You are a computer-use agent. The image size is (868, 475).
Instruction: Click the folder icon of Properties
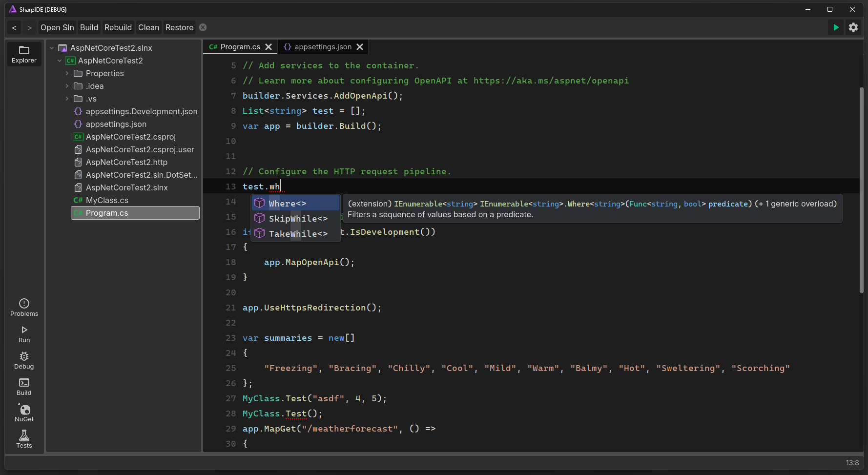click(78, 73)
